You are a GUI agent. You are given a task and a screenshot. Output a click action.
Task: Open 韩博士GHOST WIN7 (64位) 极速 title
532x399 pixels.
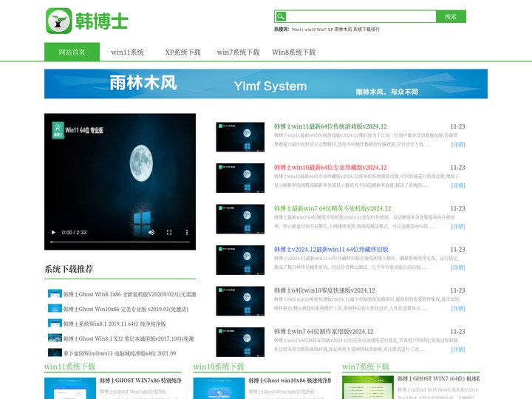click(x=439, y=379)
